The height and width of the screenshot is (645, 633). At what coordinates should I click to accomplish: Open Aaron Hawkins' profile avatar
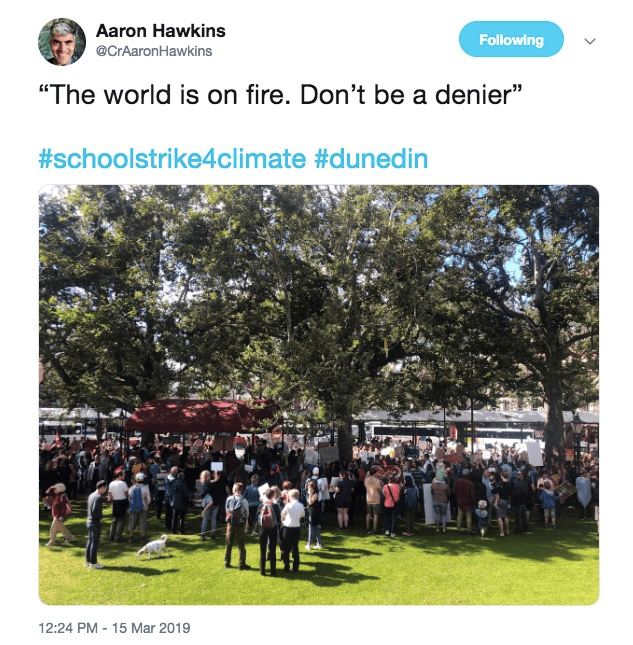point(62,42)
